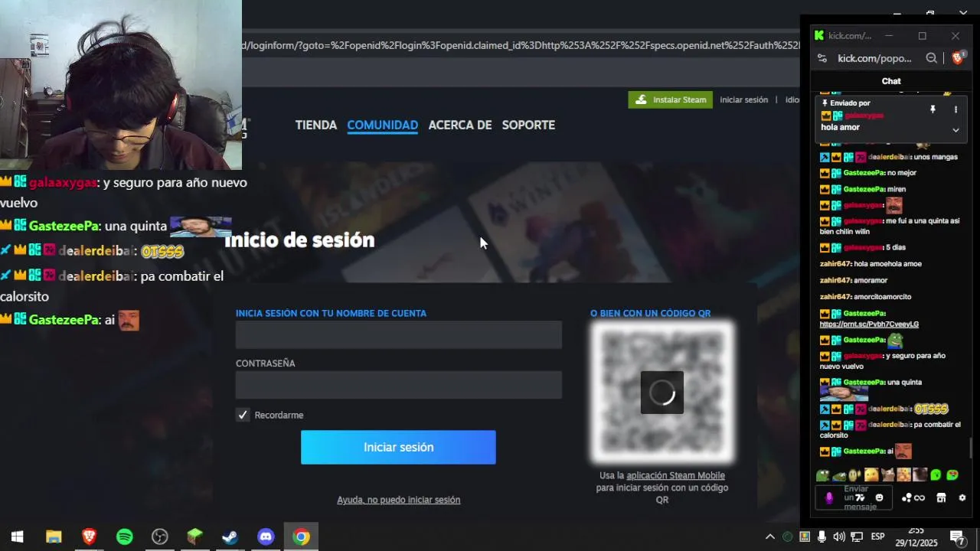
Task: Show hidden system tray icons
Action: tap(770, 537)
